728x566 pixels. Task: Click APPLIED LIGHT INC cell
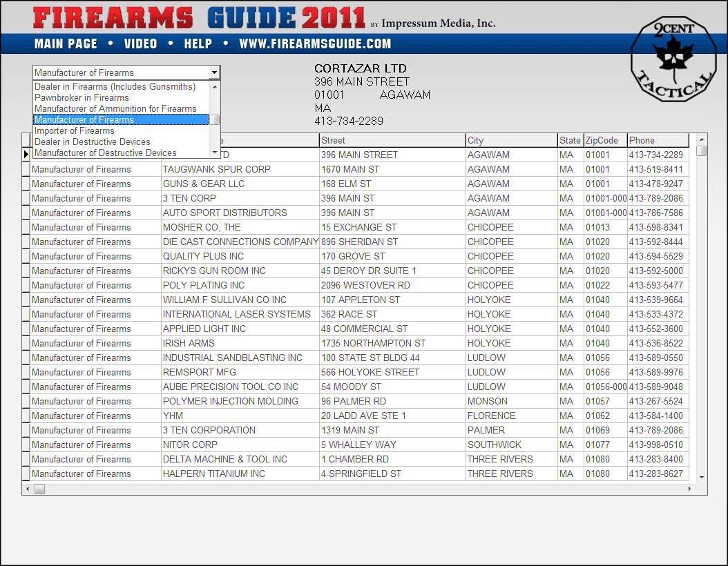click(240, 329)
